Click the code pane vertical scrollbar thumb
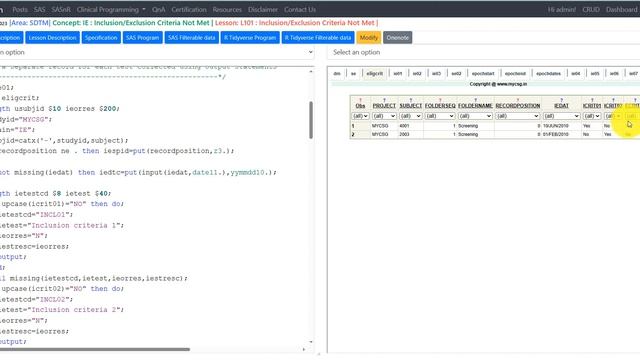This screenshot has height=360, width=640. (x=311, y=120)
